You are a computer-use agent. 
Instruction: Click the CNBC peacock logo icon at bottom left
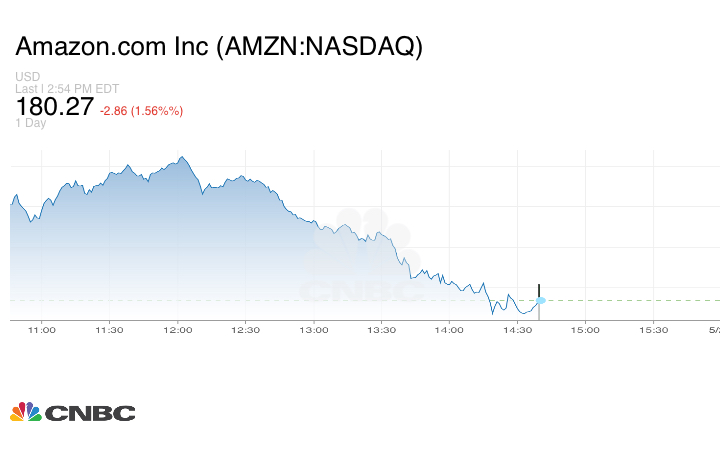coord(25,411)
